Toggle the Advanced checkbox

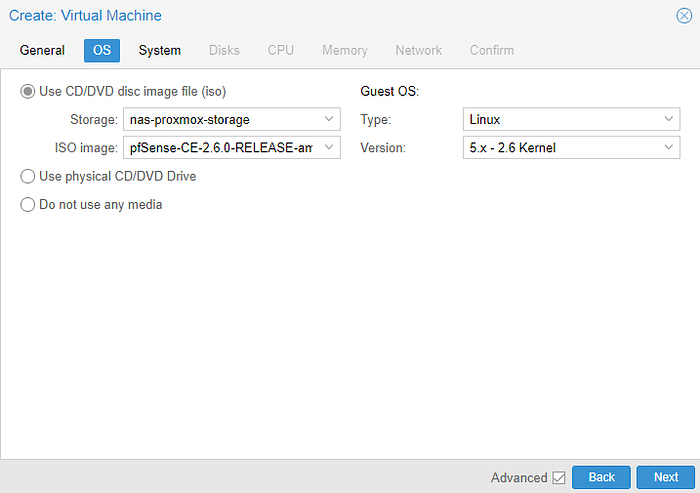click(x=559, y=477)
